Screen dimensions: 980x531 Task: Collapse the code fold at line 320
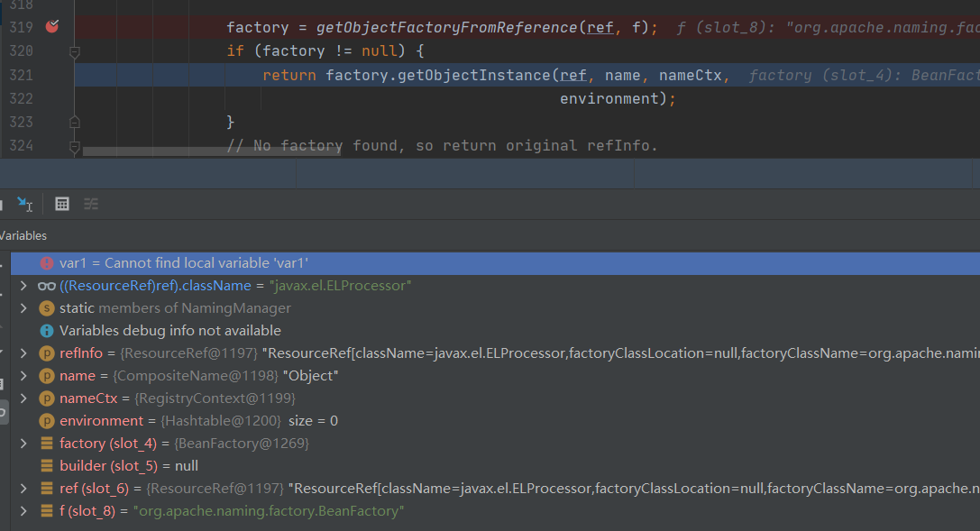[x=75, y=51]
